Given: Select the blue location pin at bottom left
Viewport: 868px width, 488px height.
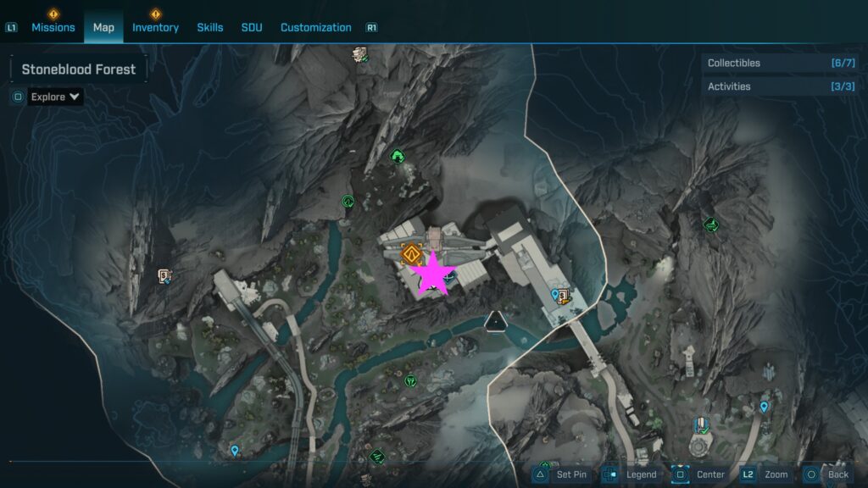Looking at the screenshot, I should 235,451.
